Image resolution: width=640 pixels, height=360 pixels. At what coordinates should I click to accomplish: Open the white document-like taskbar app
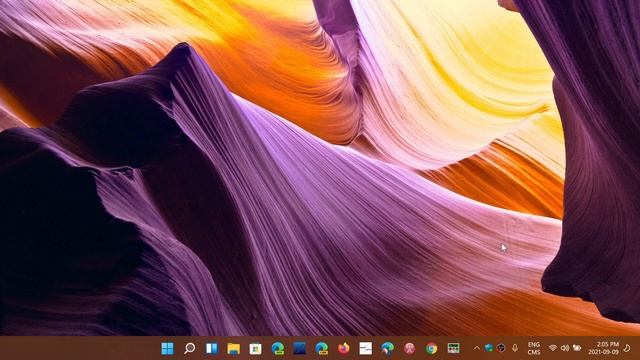tap(366, 348)
